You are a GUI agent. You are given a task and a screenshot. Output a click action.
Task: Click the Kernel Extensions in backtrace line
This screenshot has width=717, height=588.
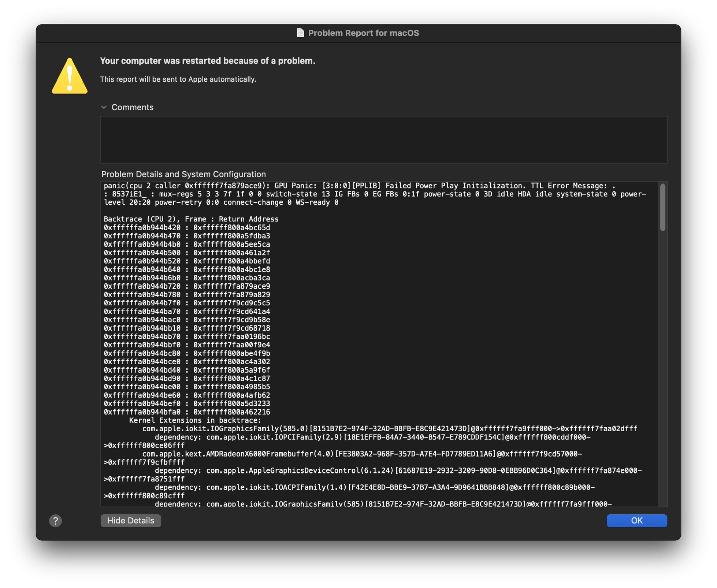(x=195, y=420)
